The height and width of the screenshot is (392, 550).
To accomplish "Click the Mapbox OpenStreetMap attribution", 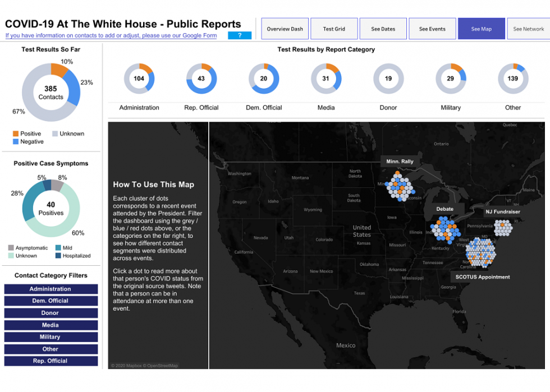I will click(x=145, y=366).
